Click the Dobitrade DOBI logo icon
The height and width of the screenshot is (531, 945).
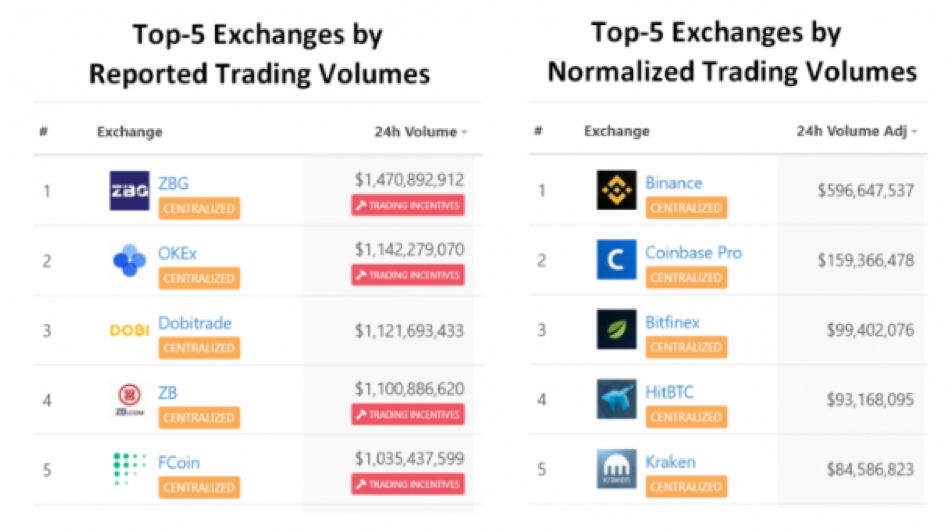click(x=129, y=330)
